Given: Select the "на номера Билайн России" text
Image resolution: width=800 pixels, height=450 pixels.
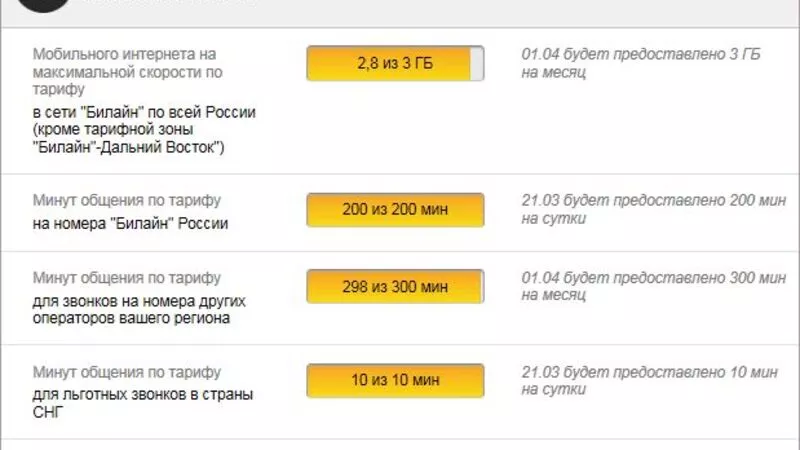Looking at the screenshot, I should click(130, 223).
